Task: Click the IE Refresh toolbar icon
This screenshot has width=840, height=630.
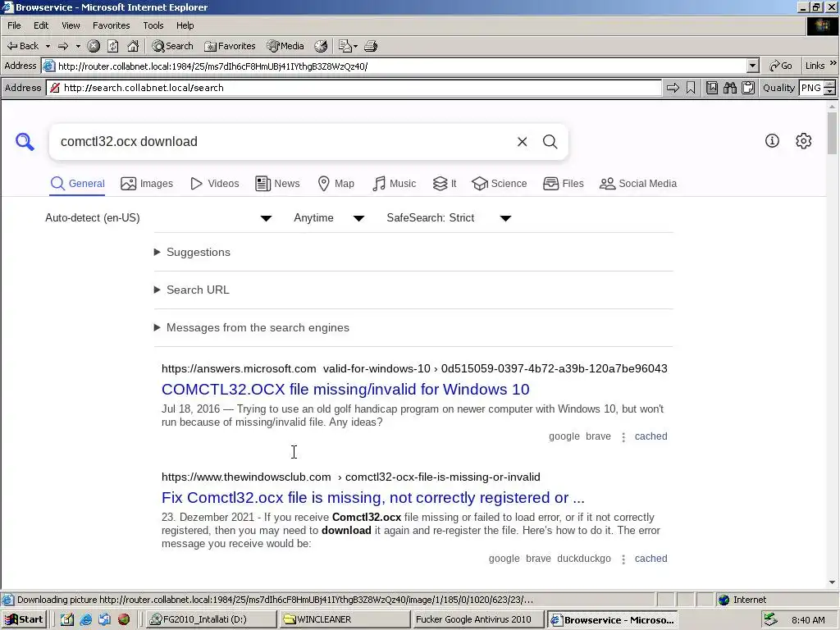Action: click(113, 46)
